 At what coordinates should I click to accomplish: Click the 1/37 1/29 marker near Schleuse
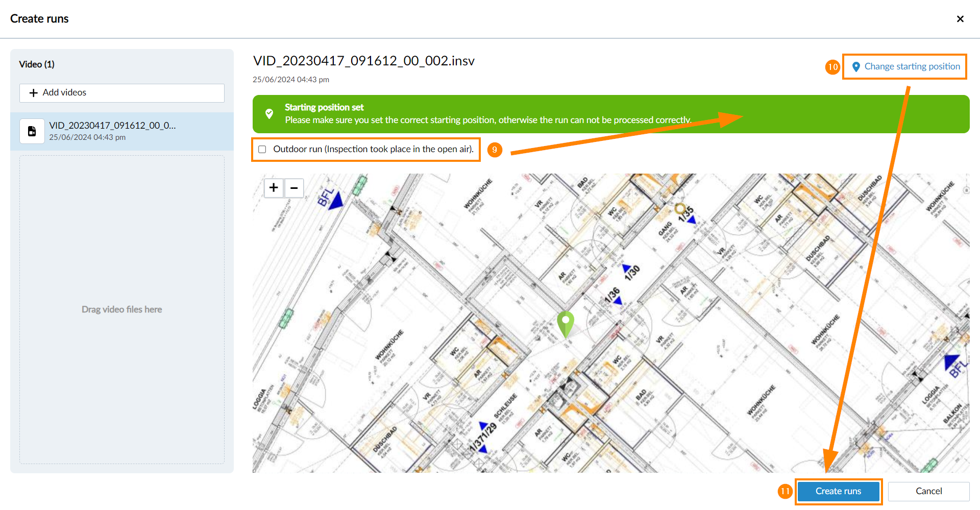(x=483, y=437)
